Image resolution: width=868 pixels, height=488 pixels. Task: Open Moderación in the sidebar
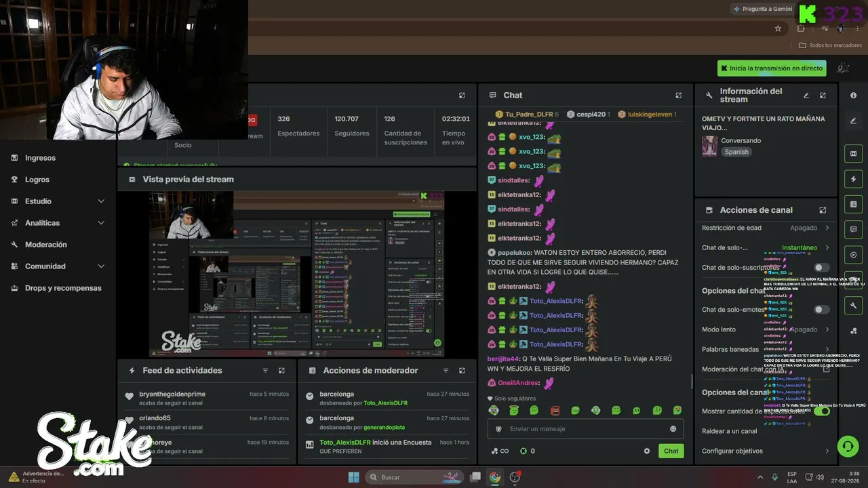pyautogui.click(x=46, y=245)
